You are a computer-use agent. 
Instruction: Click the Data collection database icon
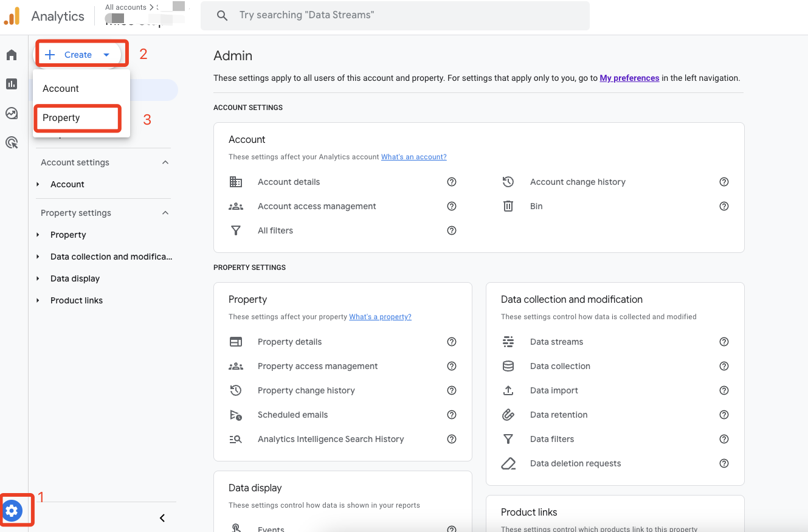(x=508, y=366)
